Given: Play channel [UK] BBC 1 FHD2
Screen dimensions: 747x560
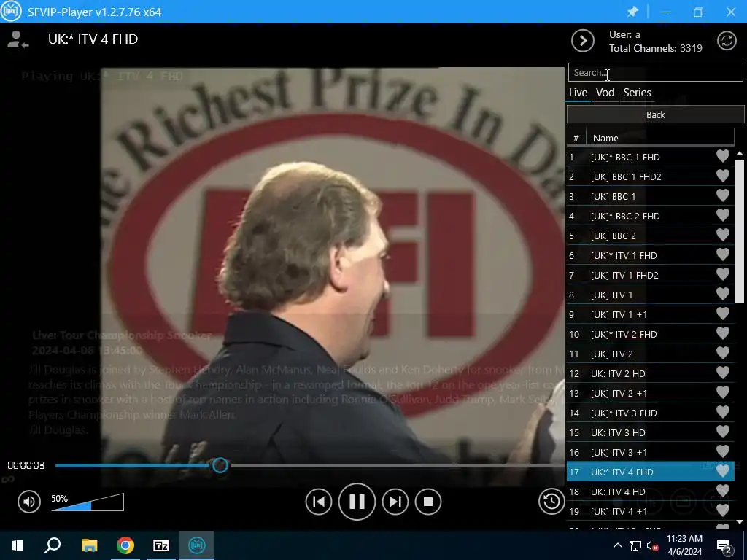Looking at the screenshot, I should (x=650, y=176).
